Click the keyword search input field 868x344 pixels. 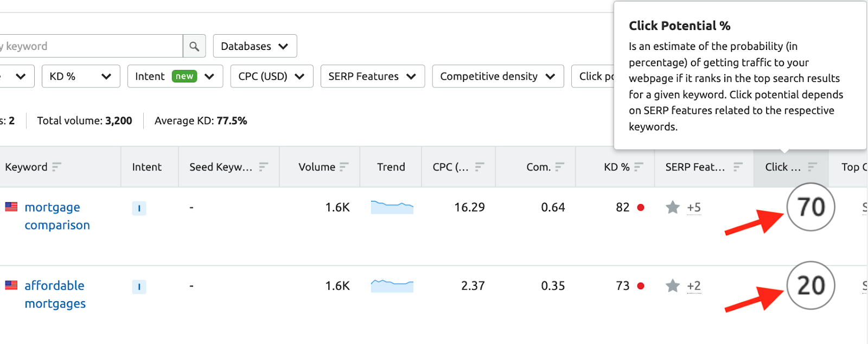point(90,46)
